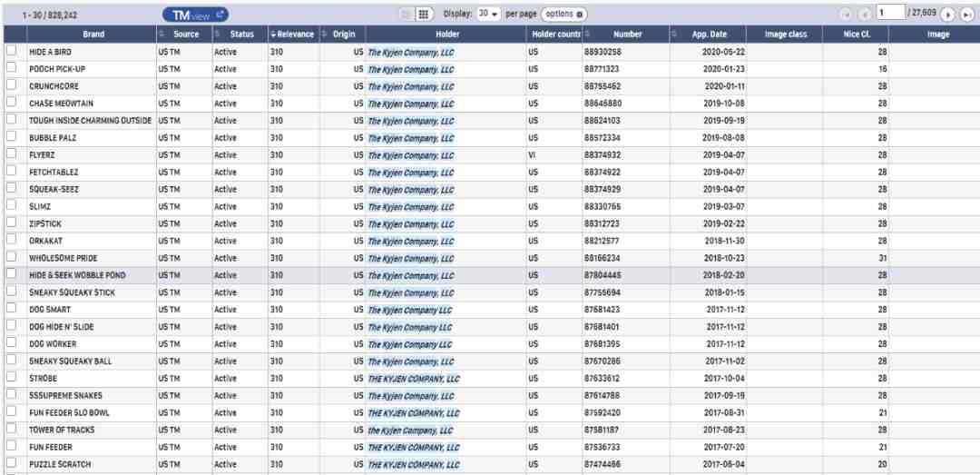Switch to list view layout
This screenshot has height=475, width=980.
pyautogui.click(x=407, y=15)
